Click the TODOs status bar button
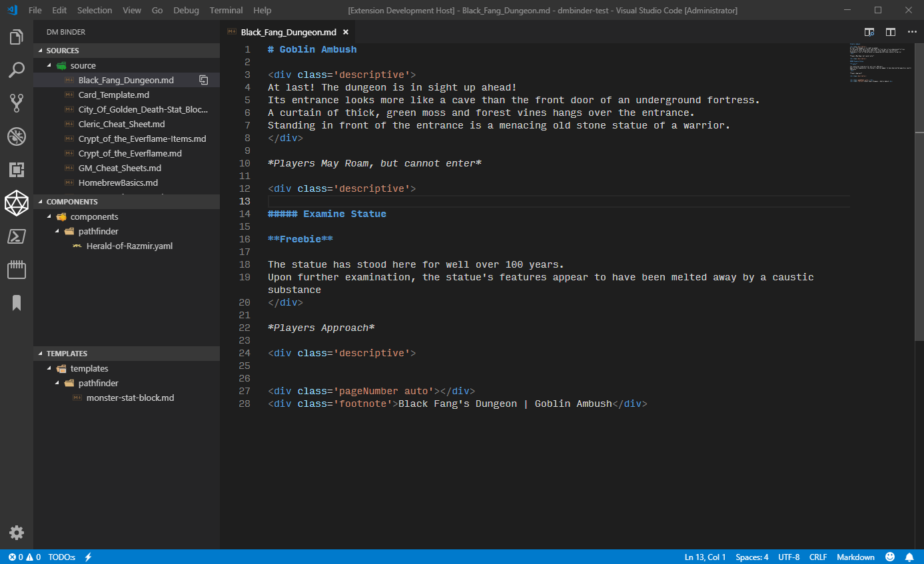This screenshot has width=924, height=564. 61,557
